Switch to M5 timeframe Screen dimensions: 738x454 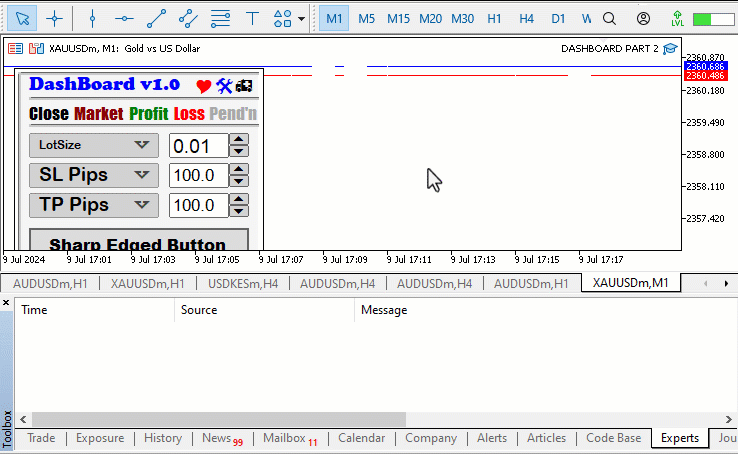point(366,19)
